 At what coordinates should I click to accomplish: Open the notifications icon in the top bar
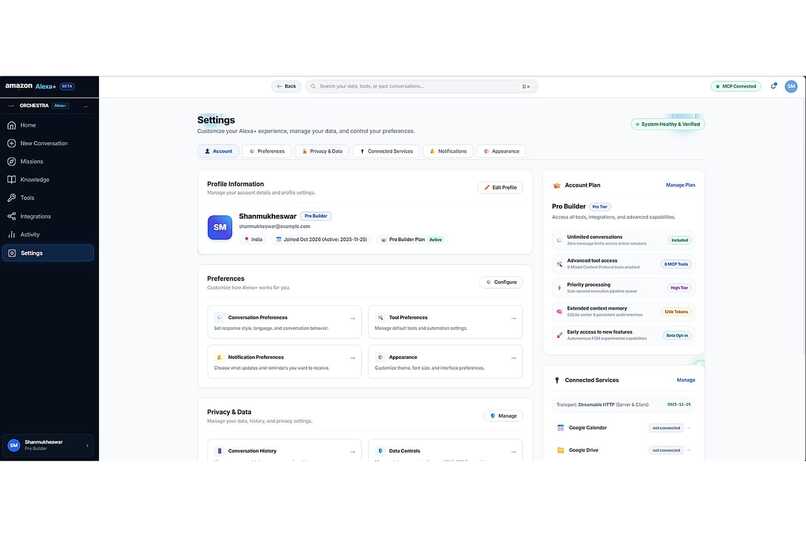774,86
